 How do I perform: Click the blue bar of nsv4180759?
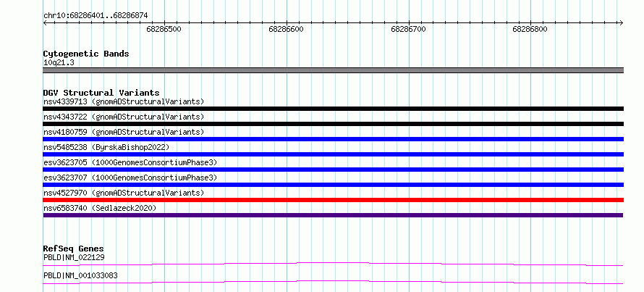[x=333, y=139]
